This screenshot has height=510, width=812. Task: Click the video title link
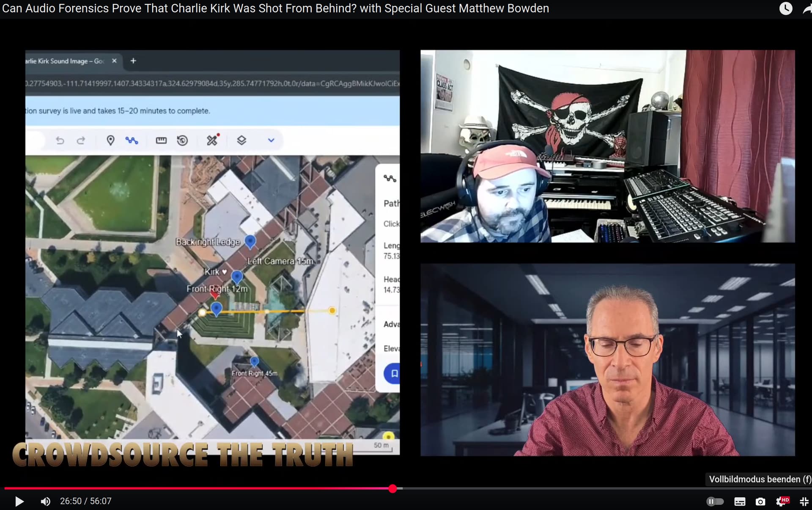[275, 8]
